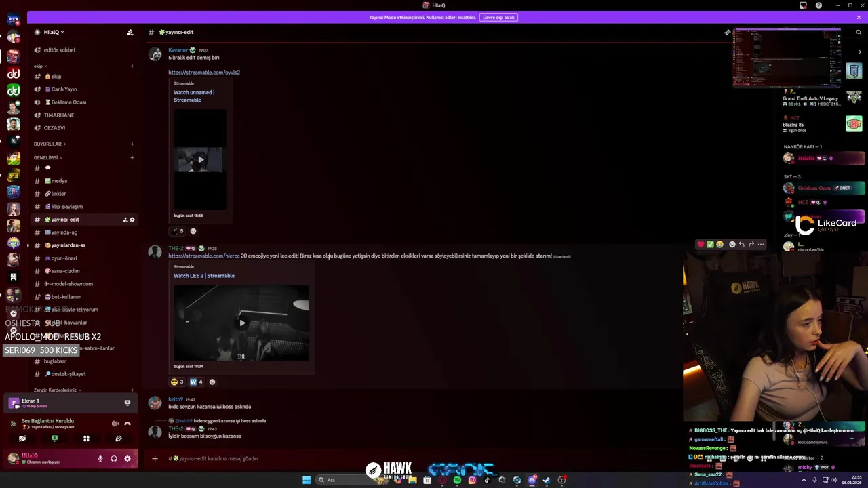Toggle the reaction with count 5

point(177,230)
